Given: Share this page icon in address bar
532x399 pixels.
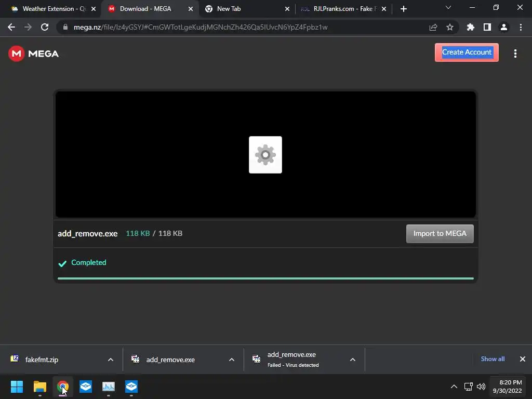Looking at the screenshot, I should [433, 27].
